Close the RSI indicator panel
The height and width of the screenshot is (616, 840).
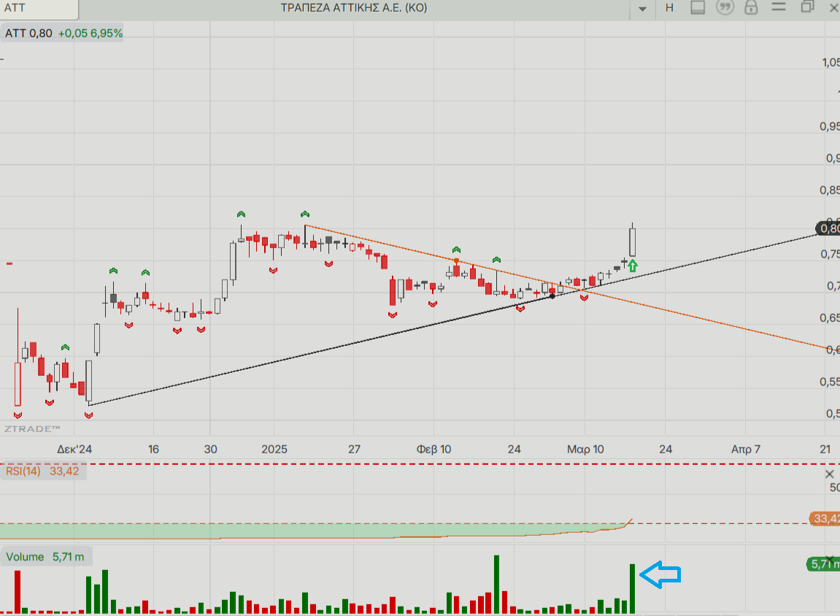click(x=830, y=474)
